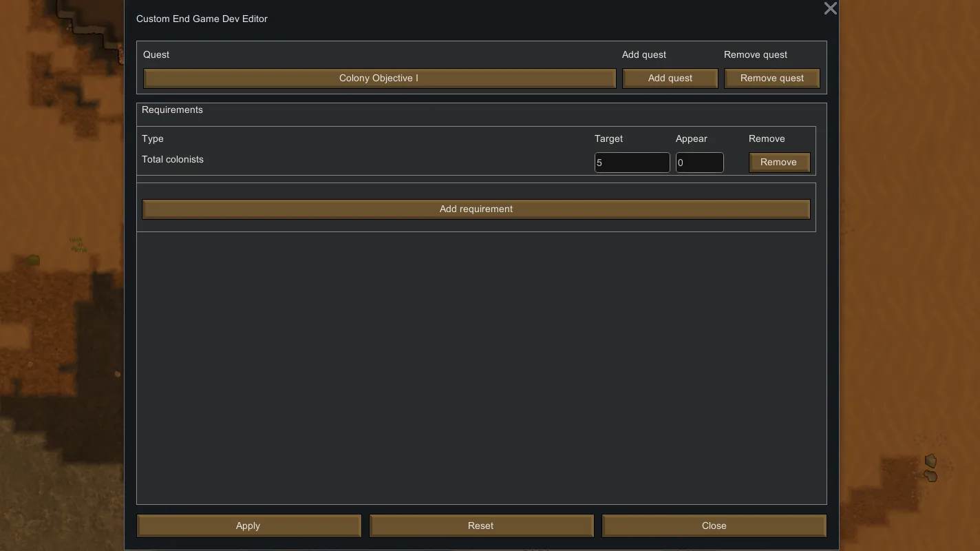Viewport: 980px width, 551px height.
Task: Click the Requirements section heading
Action: point(172,110)
